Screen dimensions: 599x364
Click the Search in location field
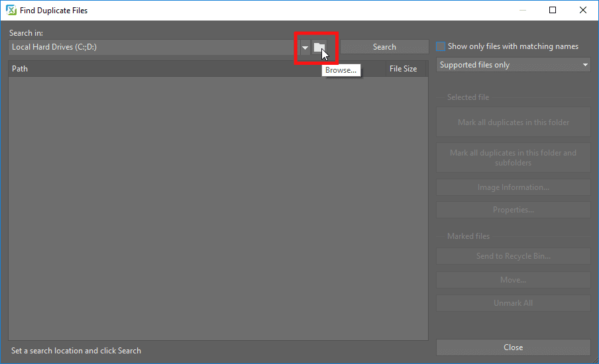[154, 47]
